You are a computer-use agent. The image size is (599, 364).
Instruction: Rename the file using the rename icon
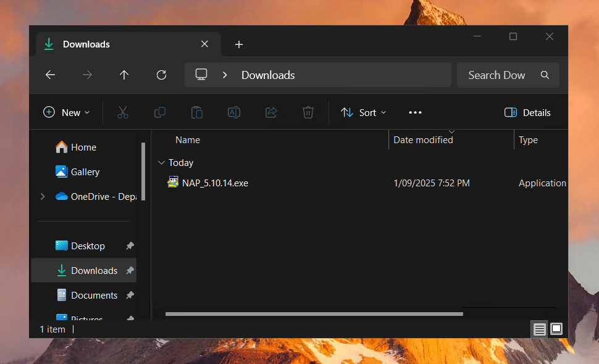234,112
